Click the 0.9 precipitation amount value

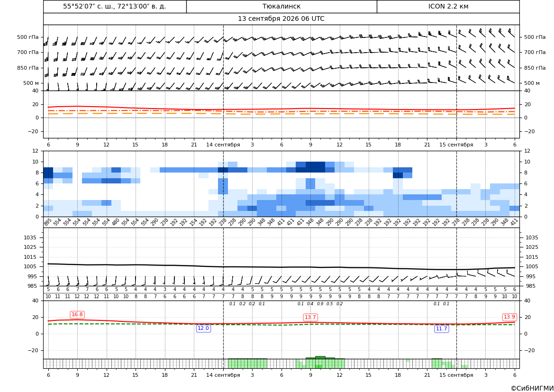click(x=320, y=304)
